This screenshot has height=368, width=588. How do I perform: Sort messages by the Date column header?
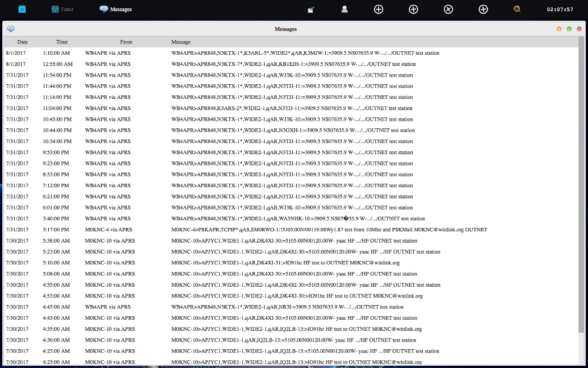pos(22,42)
